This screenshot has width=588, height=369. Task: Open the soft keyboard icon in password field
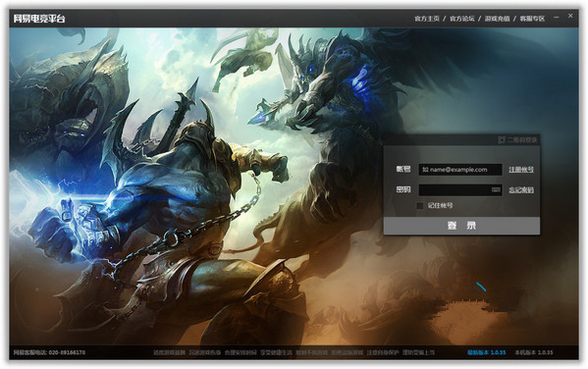coord(496,190)
